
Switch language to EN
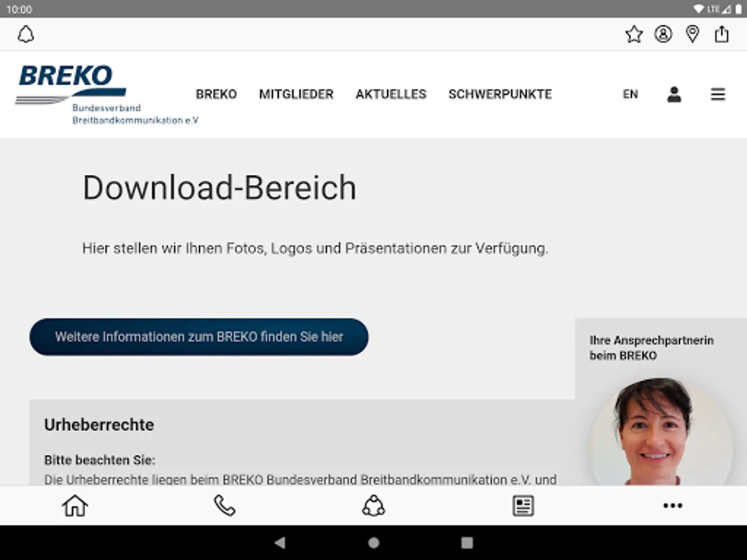(631, 95)
